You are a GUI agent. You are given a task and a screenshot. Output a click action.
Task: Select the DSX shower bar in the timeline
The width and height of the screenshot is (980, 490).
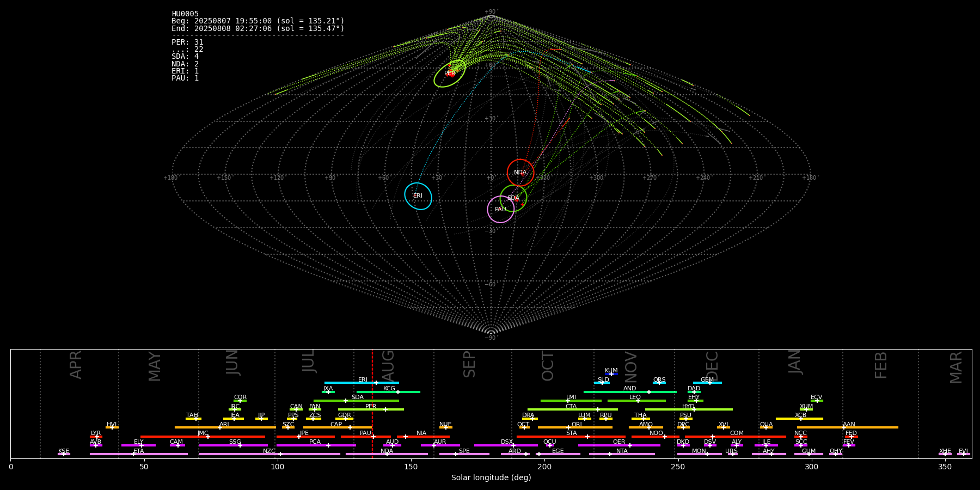pos(506,445)
